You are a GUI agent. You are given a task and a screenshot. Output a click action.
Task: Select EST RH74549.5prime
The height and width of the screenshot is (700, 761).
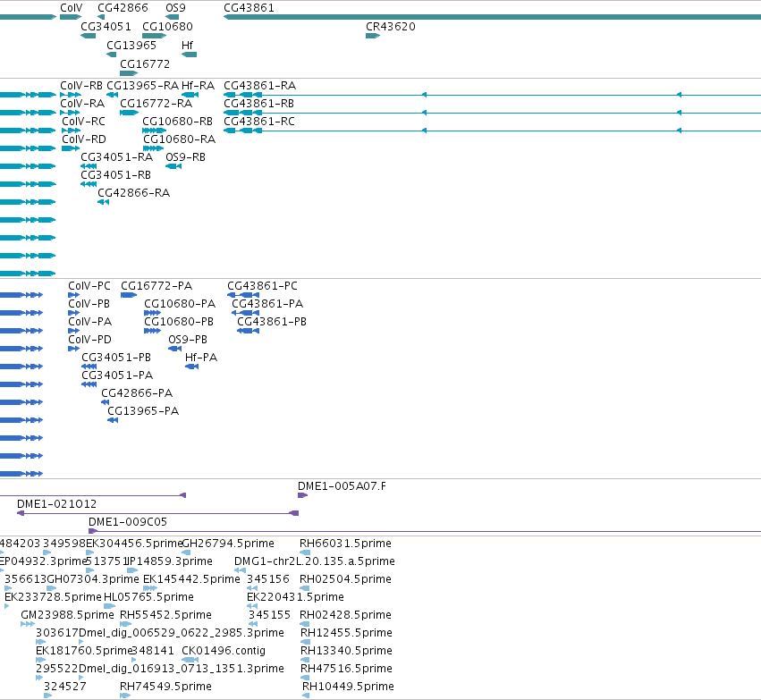coord(125,696)
